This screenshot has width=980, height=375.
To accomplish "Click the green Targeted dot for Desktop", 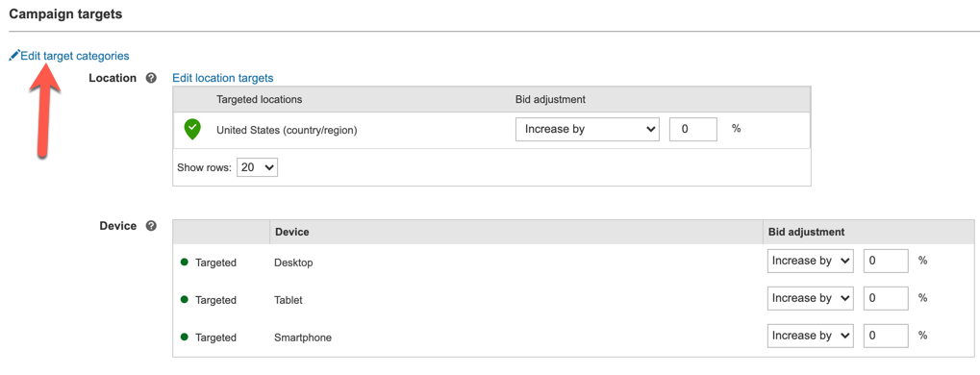I will (185, 262).
